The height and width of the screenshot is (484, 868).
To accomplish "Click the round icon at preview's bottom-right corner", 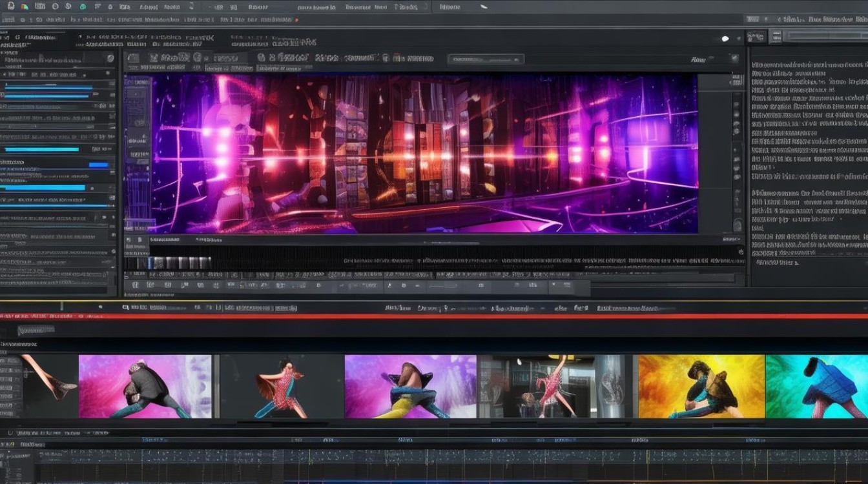I will [x=737, y=225].
